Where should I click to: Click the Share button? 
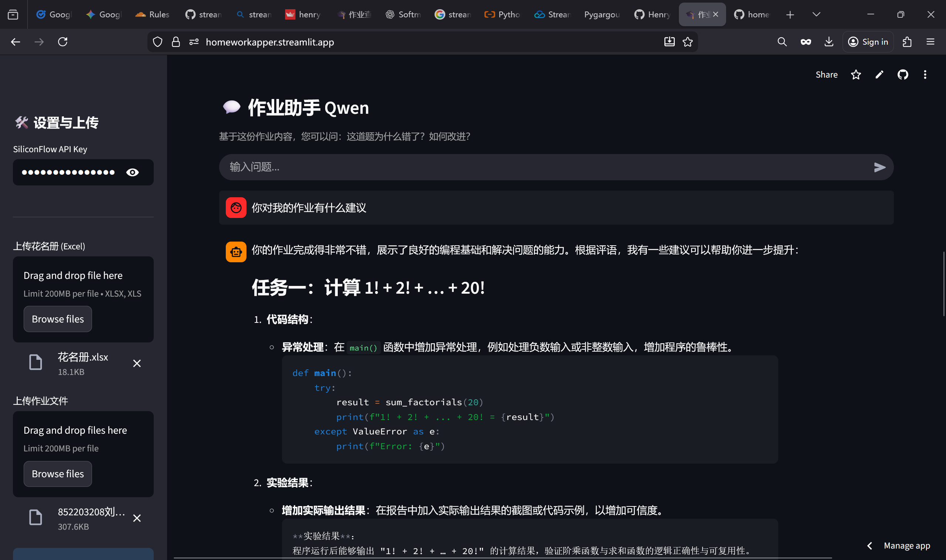coord(826,75)
